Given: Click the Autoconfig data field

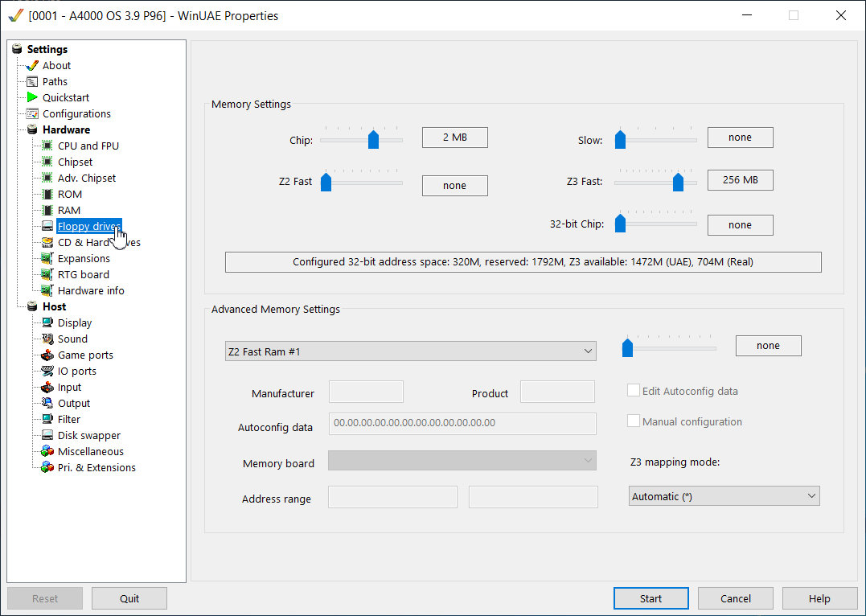Looking at the screenshot, I should click(x=462, y=423).
